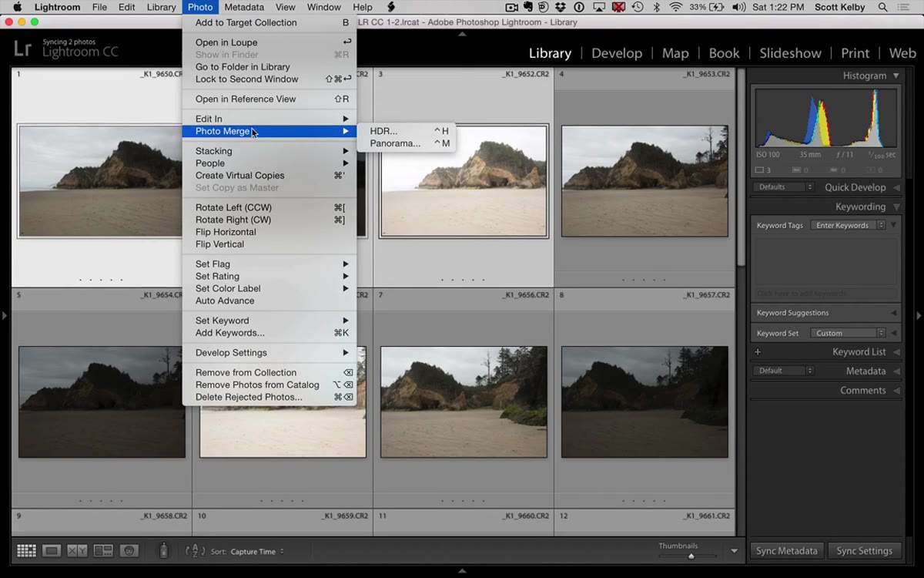Expand the Keyword Suggestions section
924x578 pixels.
[894, 313]
